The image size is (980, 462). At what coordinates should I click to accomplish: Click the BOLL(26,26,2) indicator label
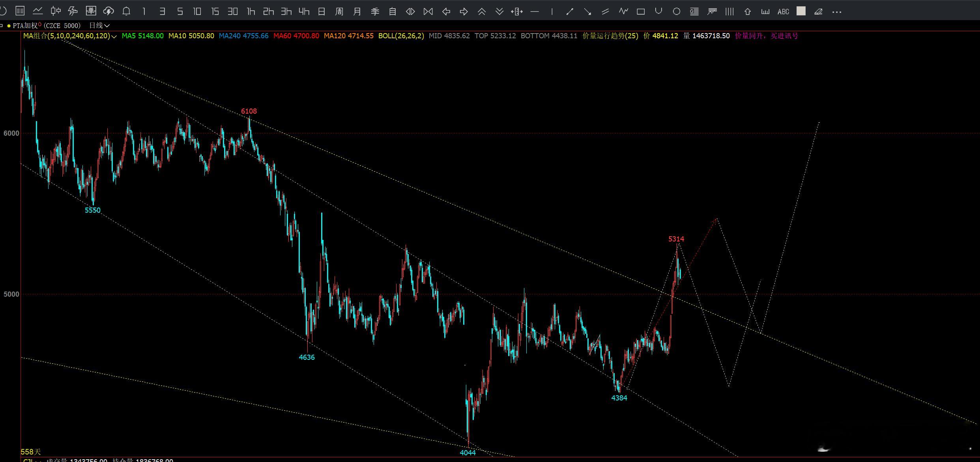(401, 36)
